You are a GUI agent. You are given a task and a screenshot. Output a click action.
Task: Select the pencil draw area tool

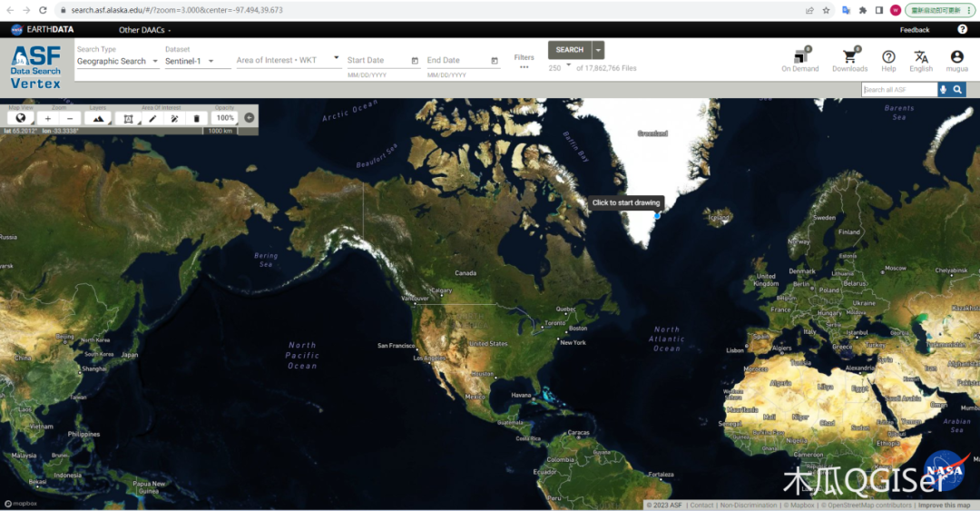pyautogui.click(x=152, y=118)
